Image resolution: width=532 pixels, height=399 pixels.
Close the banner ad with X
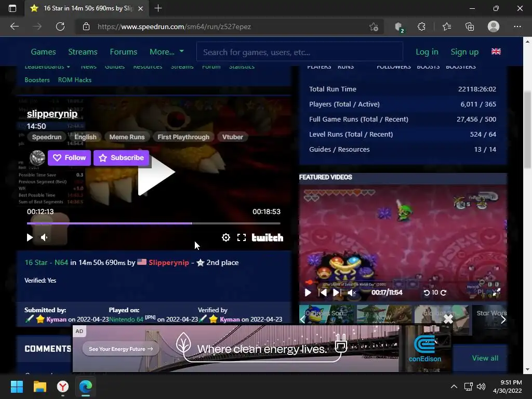[x=448, y=319]
